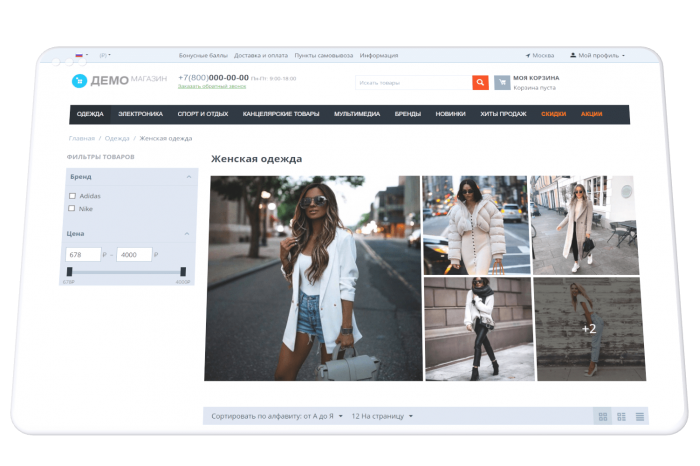Click the Моя корзина label
This screenshot has width=700, height=466.
[536, 78]
